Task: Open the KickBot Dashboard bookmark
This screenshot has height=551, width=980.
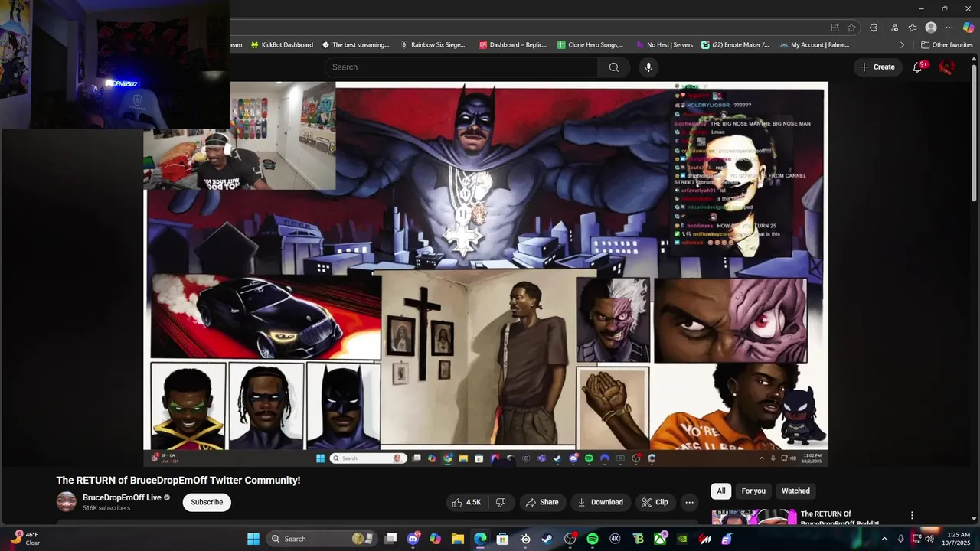Action: click(282, 45)
